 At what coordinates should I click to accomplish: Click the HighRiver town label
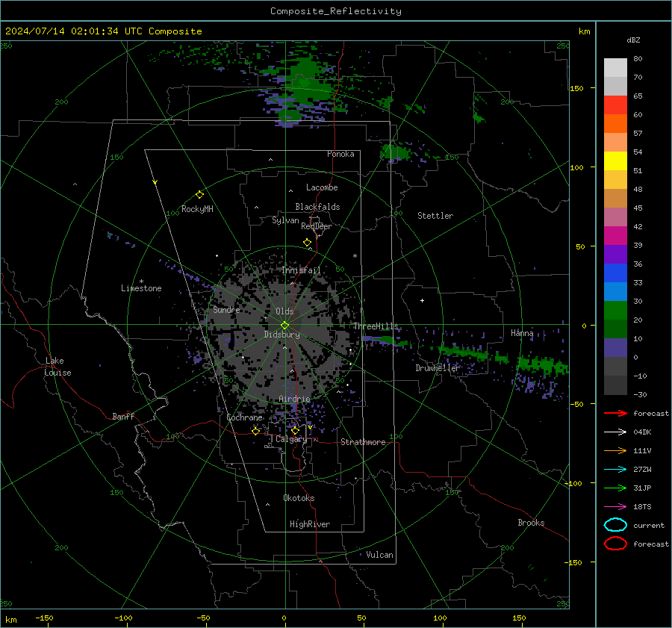(x=310, y=524)
